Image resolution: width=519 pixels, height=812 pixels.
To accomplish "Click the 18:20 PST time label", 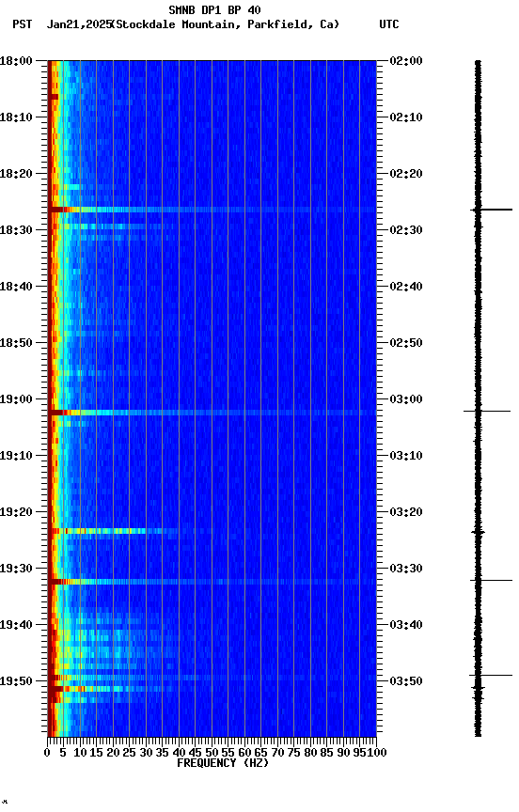I will [16, 174].
